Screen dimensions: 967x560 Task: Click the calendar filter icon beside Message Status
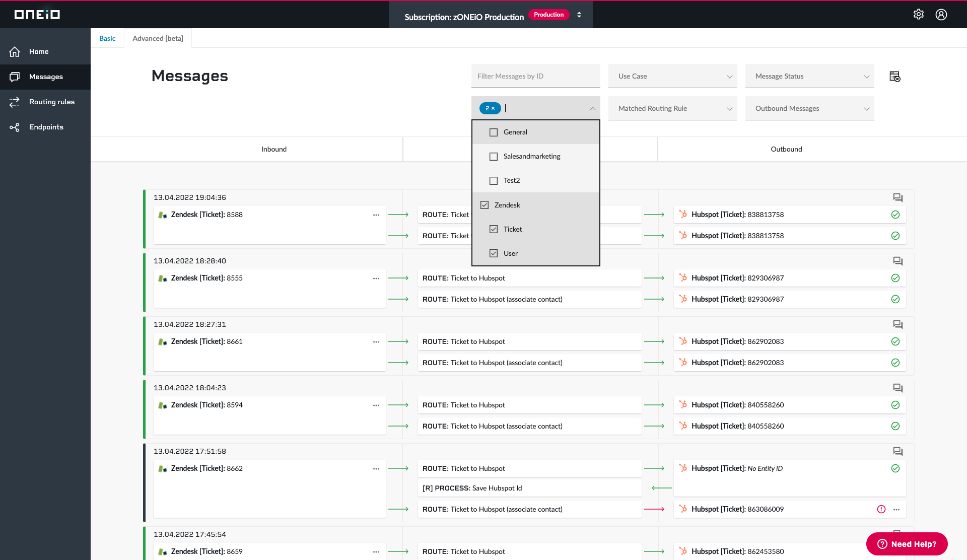895,77
